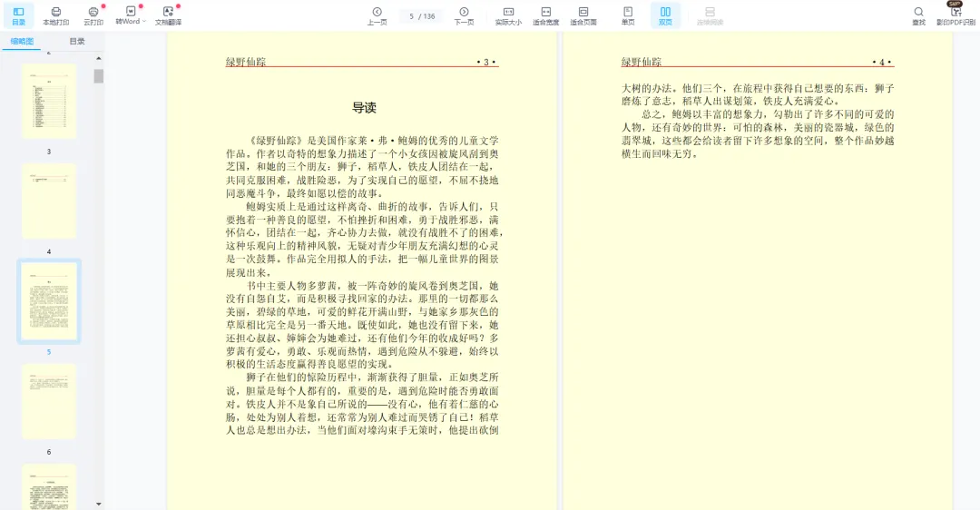The width and height of the screenshot is (980, 510).
Task: Click the 导读 heading on page 3
Action: coord(364,107)
